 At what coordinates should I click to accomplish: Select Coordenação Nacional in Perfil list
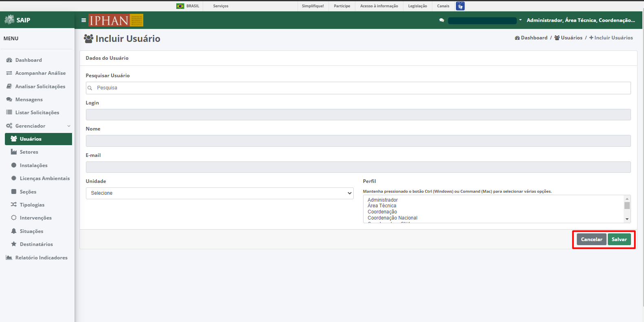(x=392, y=218)
